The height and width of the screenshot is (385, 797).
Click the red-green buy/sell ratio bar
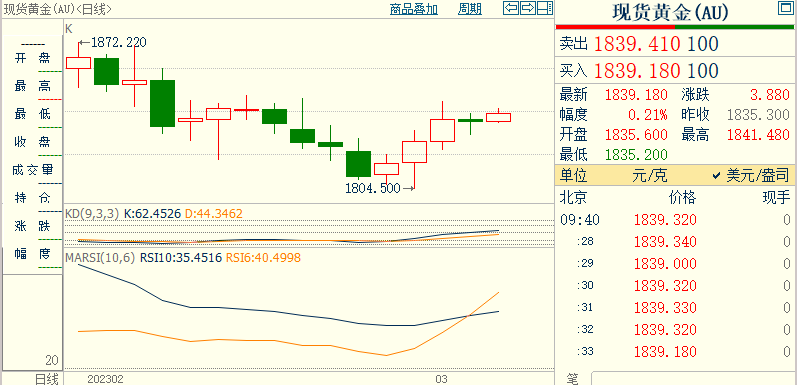pos(675,26)
